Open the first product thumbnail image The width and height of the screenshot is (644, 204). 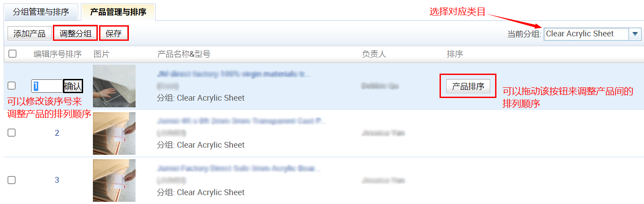click(x=114, y=86)
